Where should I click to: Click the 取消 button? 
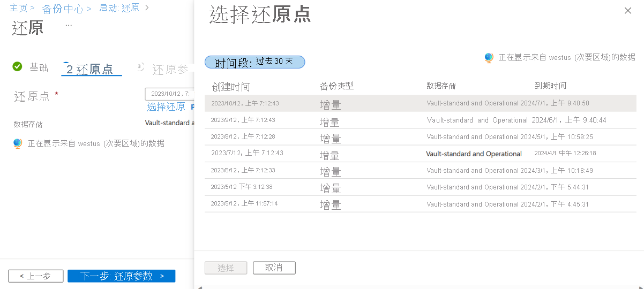coord(274,268)
